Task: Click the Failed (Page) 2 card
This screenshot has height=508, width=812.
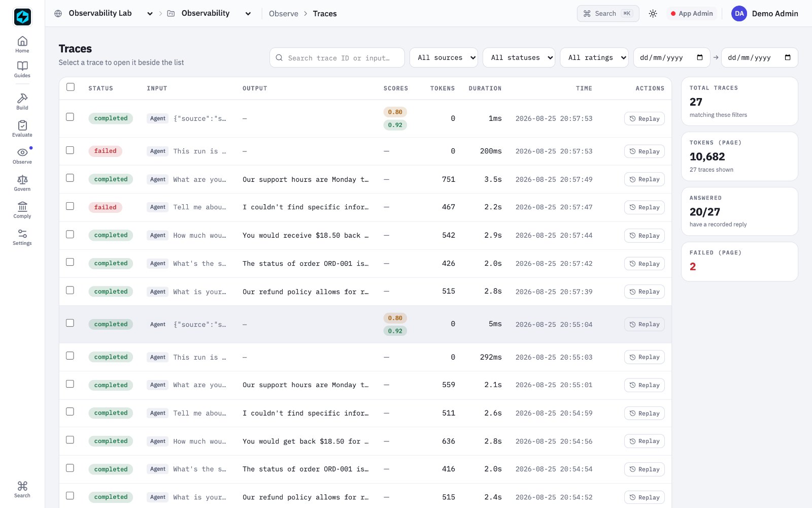Action: pyautogui.click(x=739, y=262)
